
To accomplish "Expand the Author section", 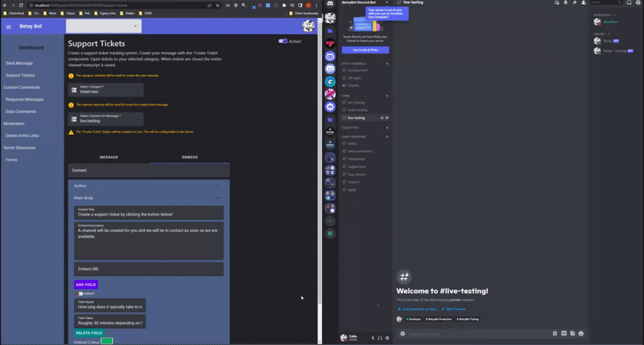I will [x=149, y=185].
